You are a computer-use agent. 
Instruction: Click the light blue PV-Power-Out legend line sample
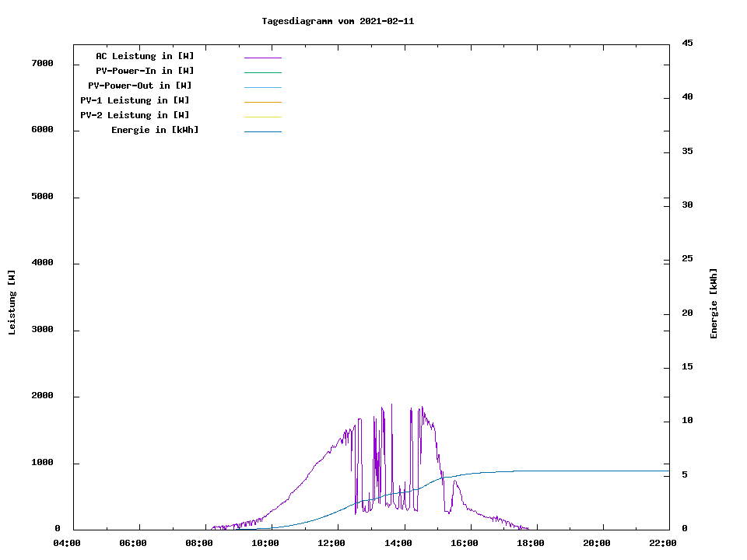[x=262, y=87]
